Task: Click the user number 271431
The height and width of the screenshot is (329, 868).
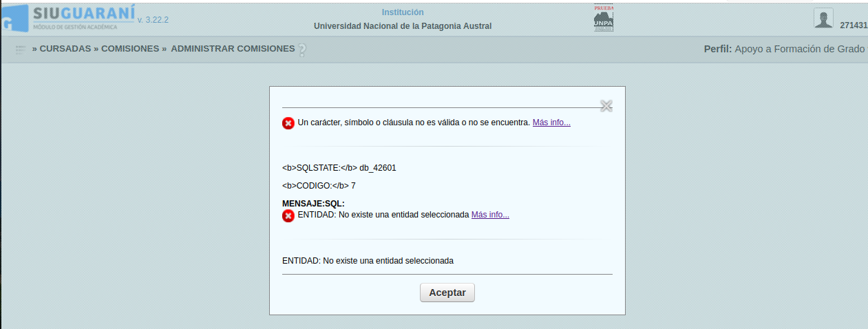Action: [x=854, y=25]
